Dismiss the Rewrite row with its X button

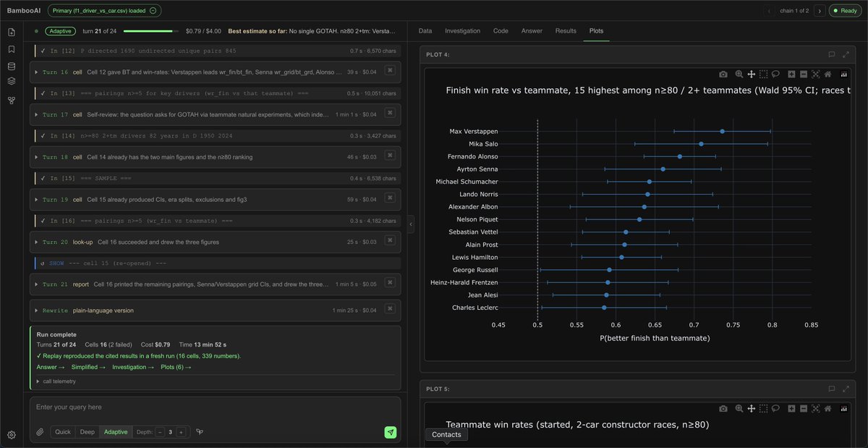pos(389,309)
